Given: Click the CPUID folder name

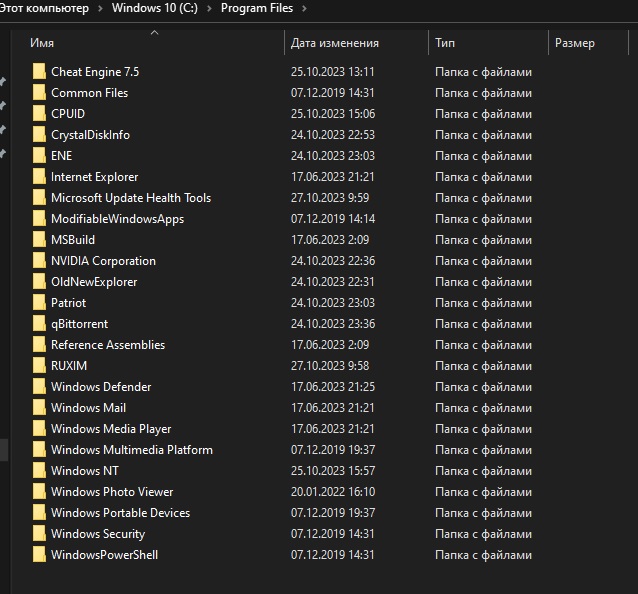Looking at the screenshot, I should tap(68, 114).
